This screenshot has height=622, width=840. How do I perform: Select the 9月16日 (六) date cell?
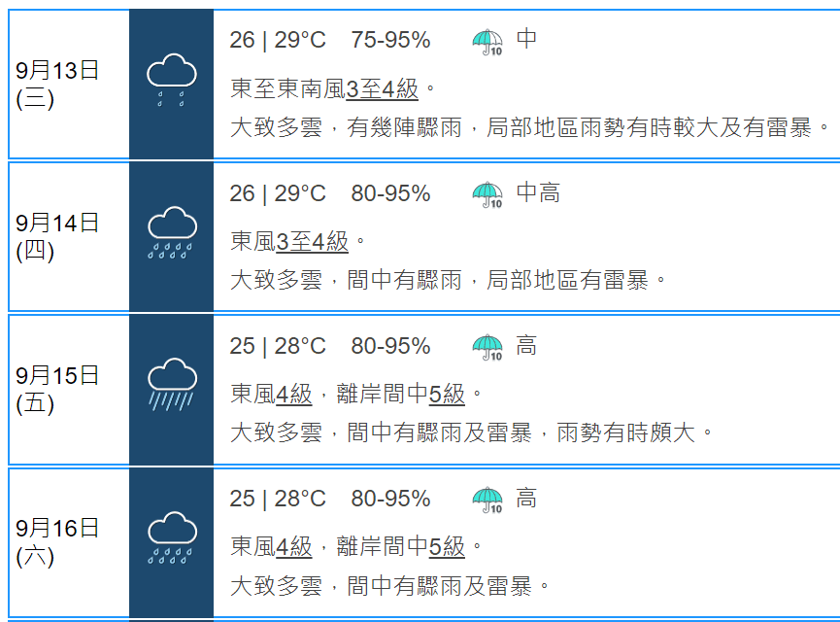click(69, 542)
